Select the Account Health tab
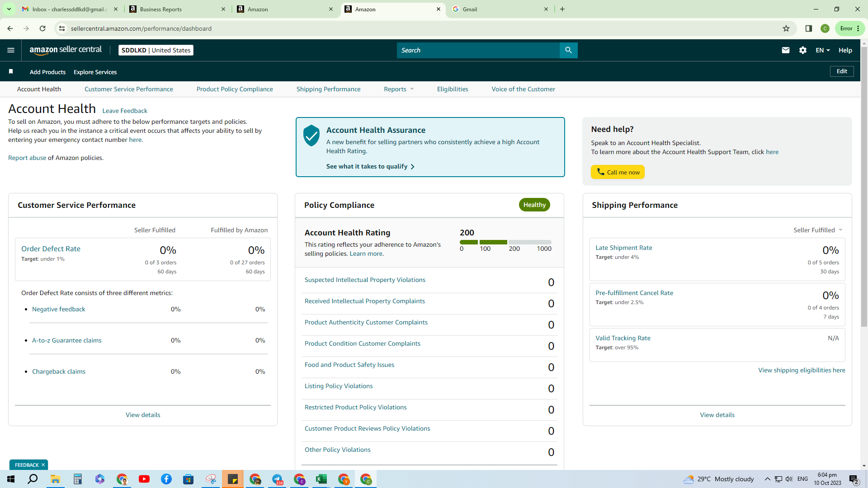The image size is (868, 488). click(x=39, y=89)
